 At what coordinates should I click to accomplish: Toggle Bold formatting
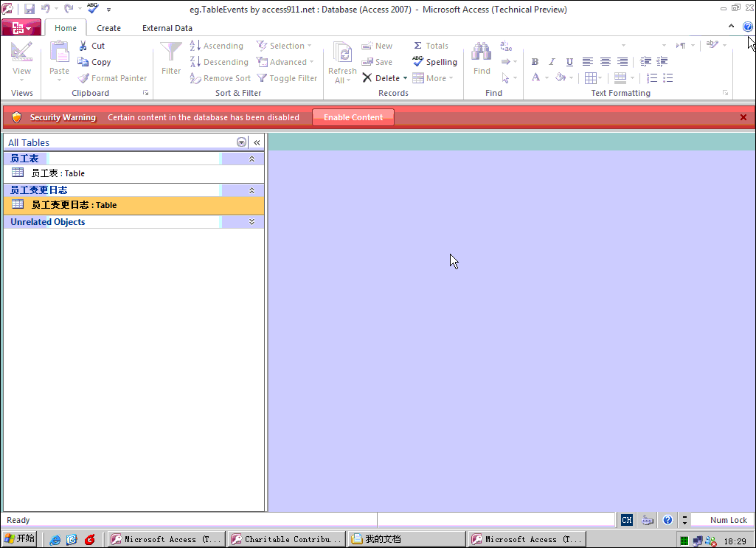coord(535,62)
